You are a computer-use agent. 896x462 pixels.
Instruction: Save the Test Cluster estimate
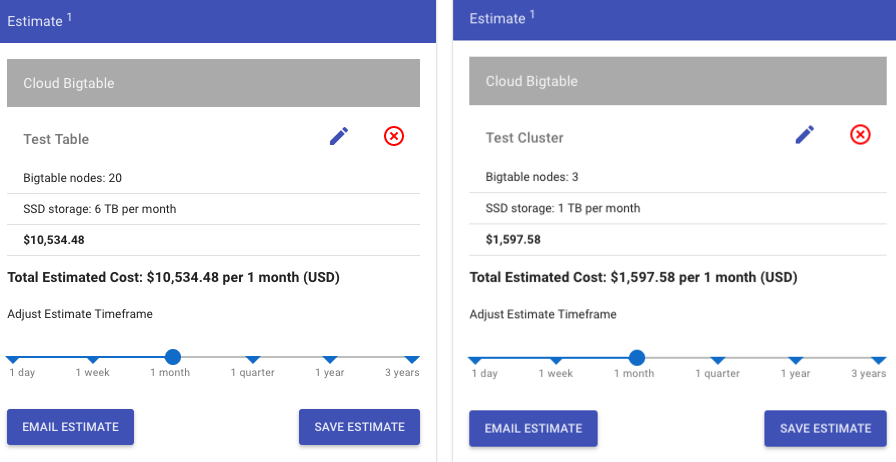(826, 428)
